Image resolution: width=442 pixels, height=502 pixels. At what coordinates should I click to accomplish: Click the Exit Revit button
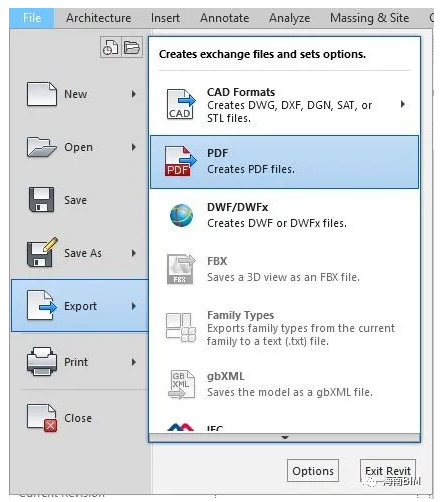tap(388, 471)
